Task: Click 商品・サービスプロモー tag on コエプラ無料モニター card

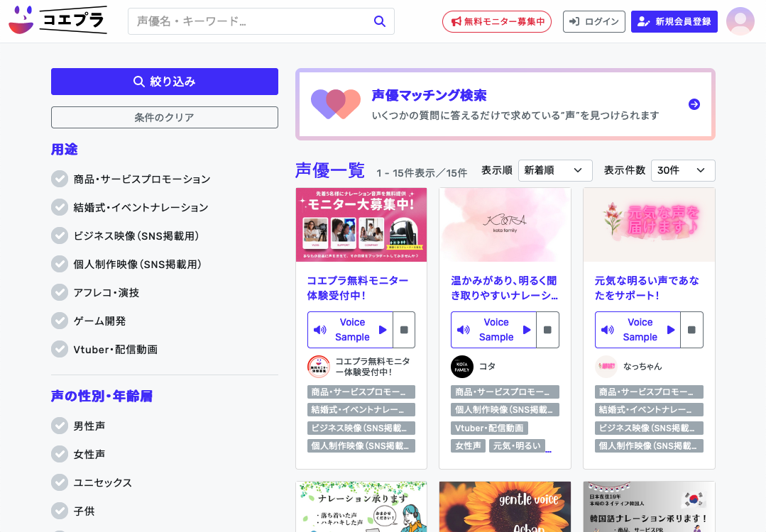Action: (361, 392)
